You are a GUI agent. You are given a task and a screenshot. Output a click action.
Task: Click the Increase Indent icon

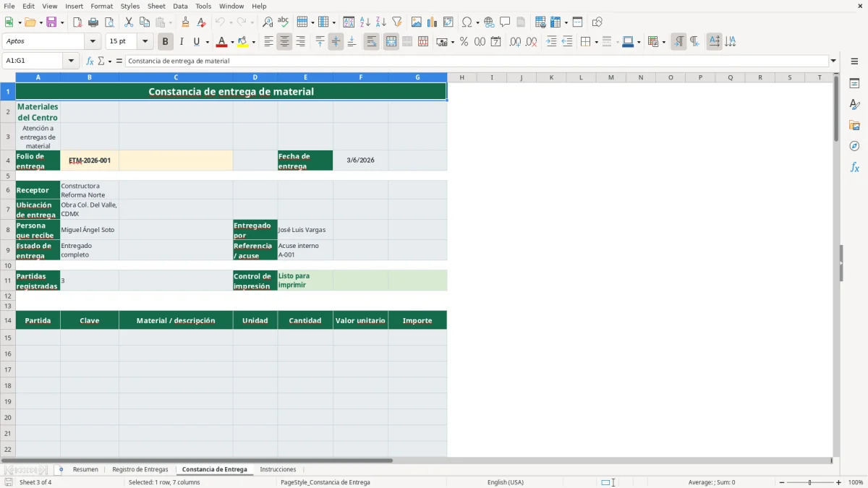(x=551, y=42)
